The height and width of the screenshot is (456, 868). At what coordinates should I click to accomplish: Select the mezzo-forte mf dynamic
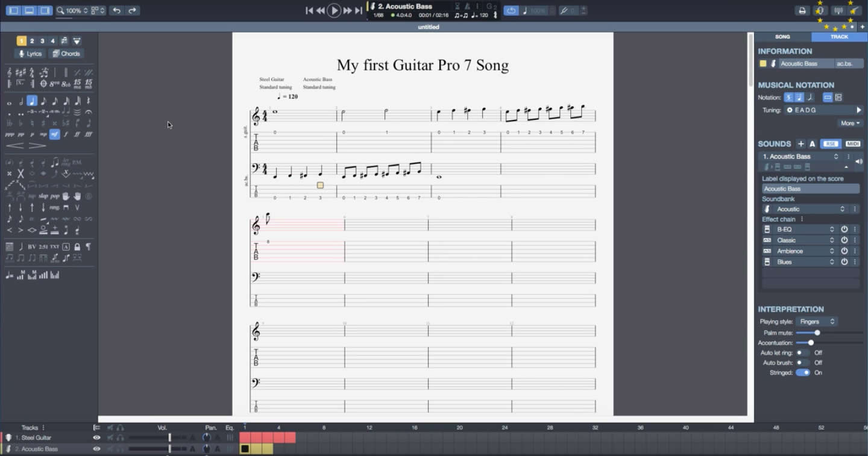(x=54, y=134)
